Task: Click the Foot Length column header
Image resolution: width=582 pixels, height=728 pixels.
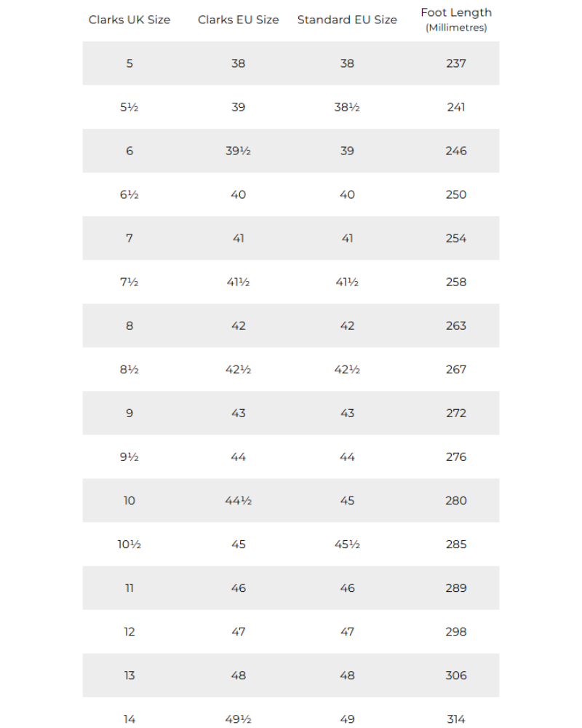Action: (456, 13)
